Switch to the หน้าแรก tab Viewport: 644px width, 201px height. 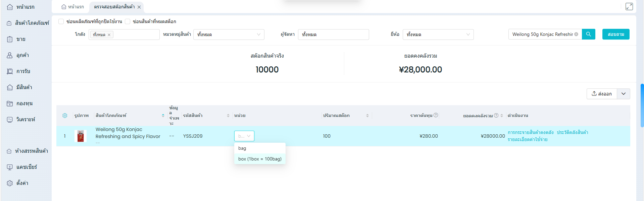point(73,7)
